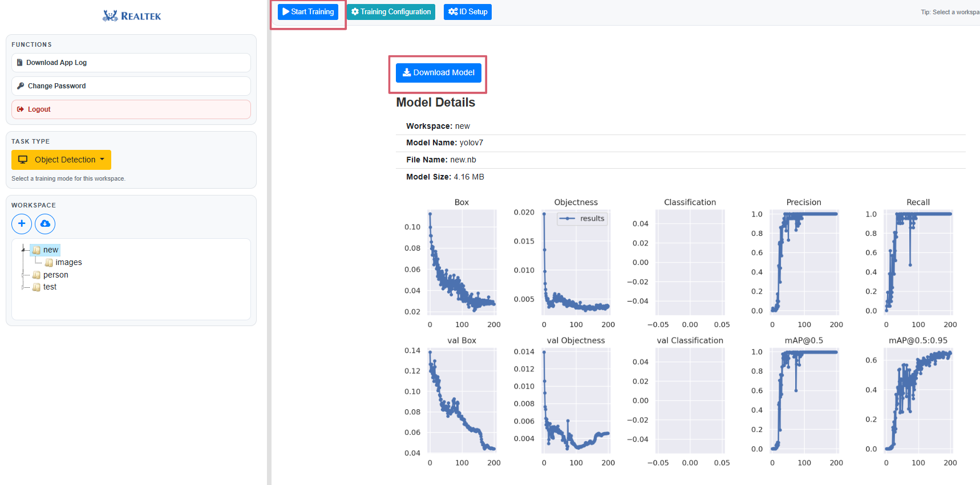Screen dimensions: 980x485
Task: Open the Object Detection task type dropdown
Action: click(x=61, y=160)
